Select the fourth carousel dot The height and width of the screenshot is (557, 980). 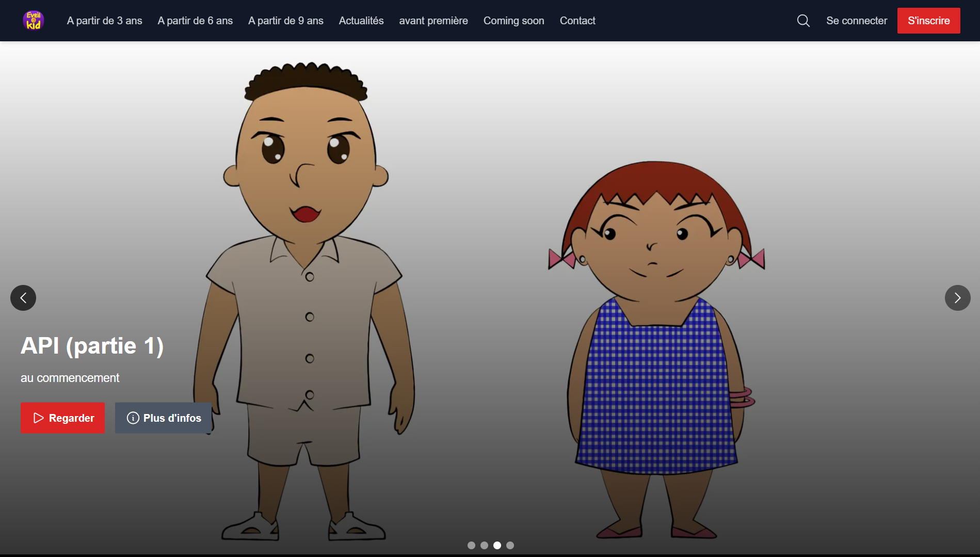[x=510, y=545]
